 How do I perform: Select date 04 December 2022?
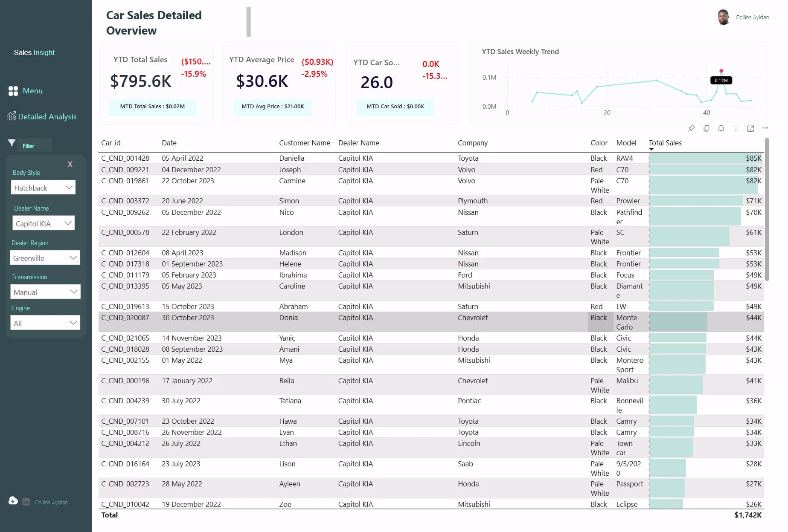pyautogui.click(x=191, y=170)
